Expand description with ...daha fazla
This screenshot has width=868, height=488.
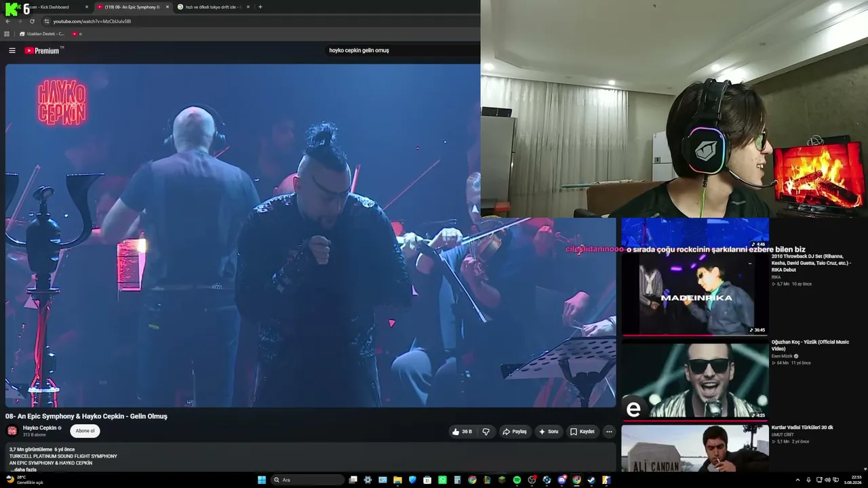pos(23,470)
